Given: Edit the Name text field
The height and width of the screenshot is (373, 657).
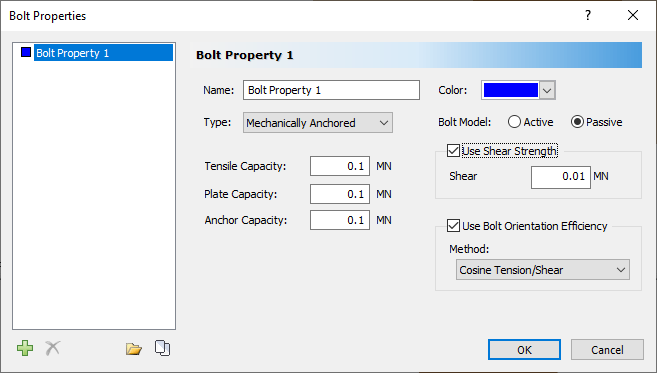Looking at the screenshot, I should coord(331,90).
